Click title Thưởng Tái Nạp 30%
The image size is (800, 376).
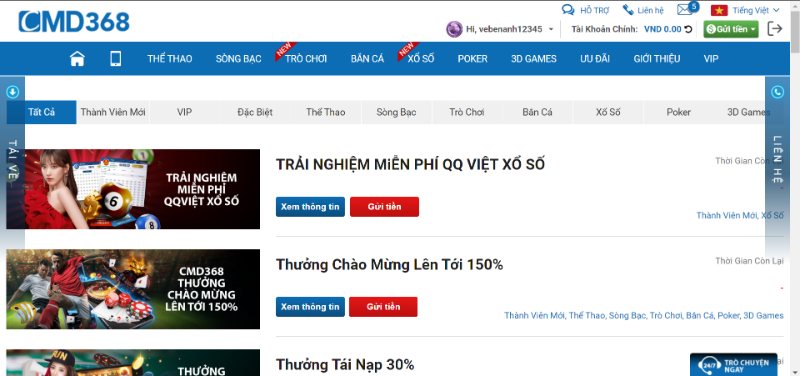(345, 364)
